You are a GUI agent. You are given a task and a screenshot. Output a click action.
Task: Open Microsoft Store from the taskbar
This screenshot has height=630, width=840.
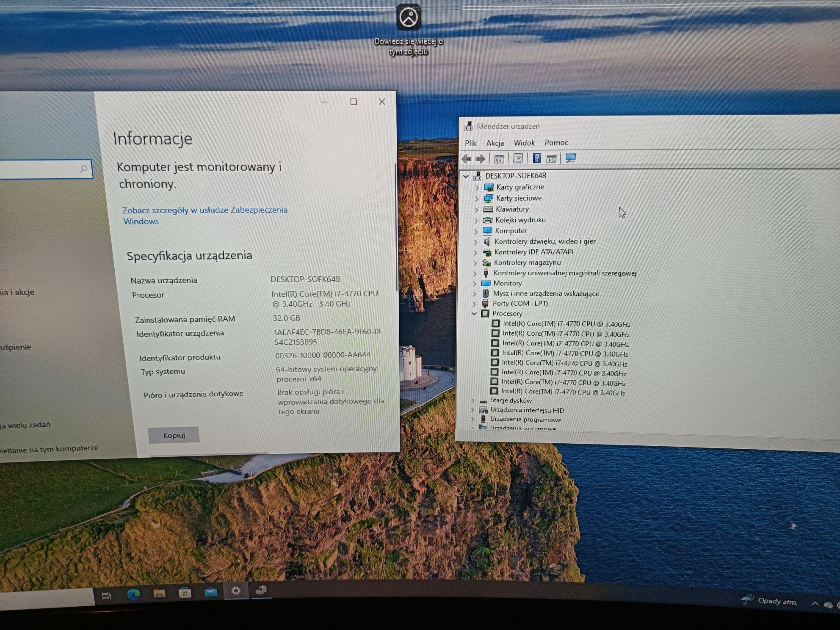click(185, 593)
